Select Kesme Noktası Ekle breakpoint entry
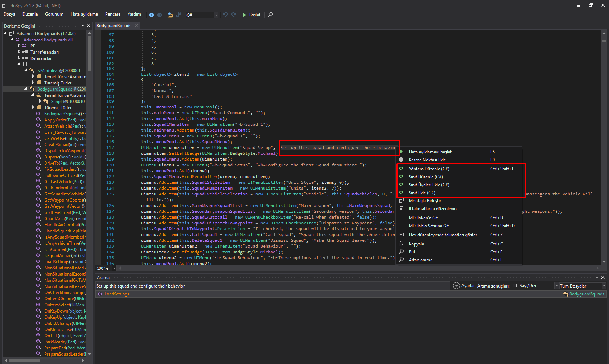 427,160
